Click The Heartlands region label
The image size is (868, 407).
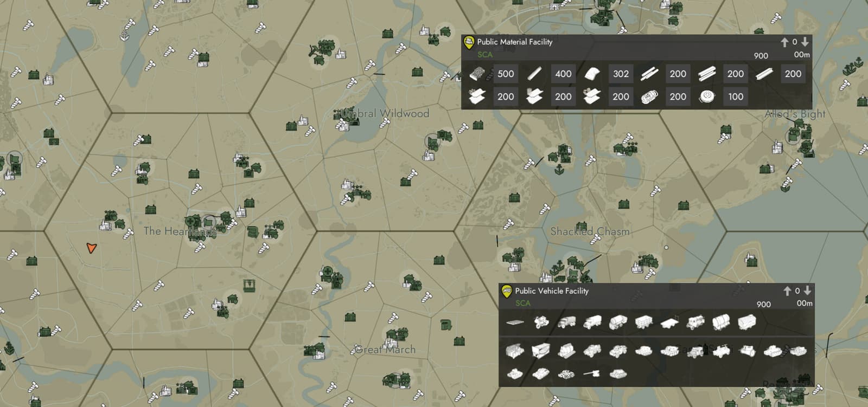tap(180, 231)
